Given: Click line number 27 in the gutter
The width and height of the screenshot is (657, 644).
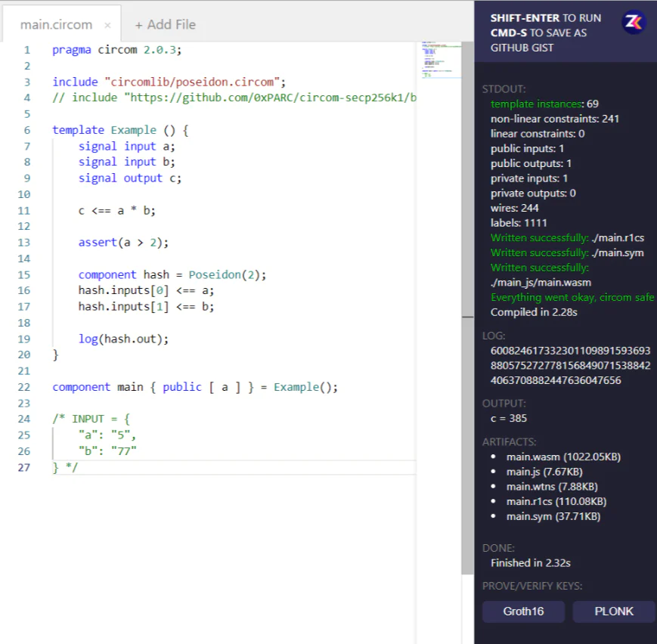Looking at the screenshot, I should 24,467.
